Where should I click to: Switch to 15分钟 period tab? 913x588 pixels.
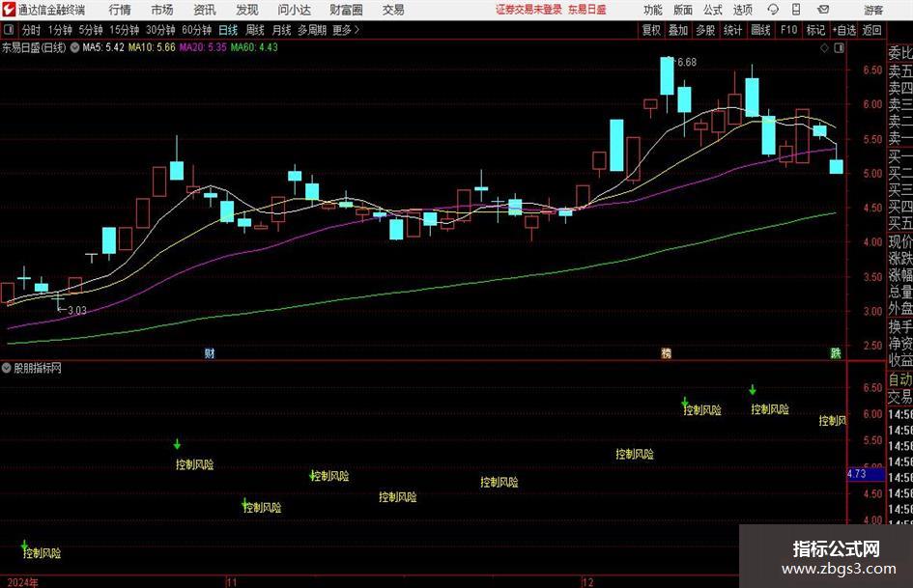(x=125, y=30)
